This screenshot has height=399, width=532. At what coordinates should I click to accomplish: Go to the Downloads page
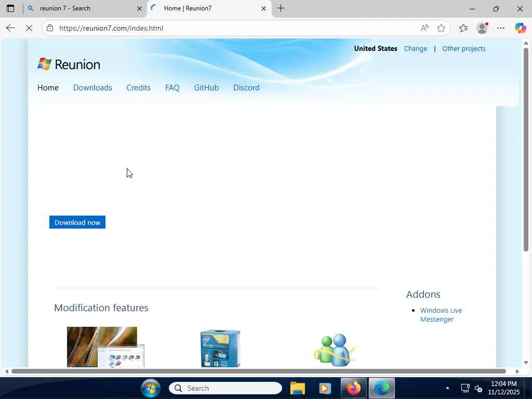[92, 87]
